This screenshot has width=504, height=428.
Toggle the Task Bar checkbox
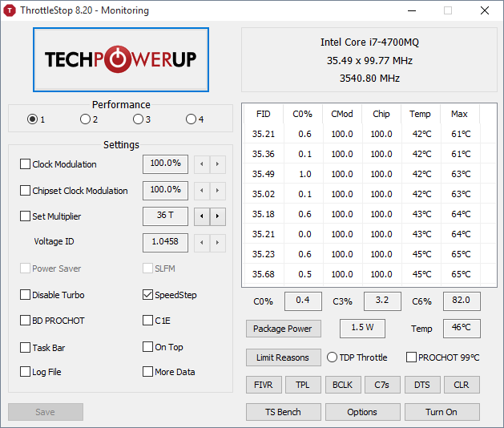(x=25, y=348)
